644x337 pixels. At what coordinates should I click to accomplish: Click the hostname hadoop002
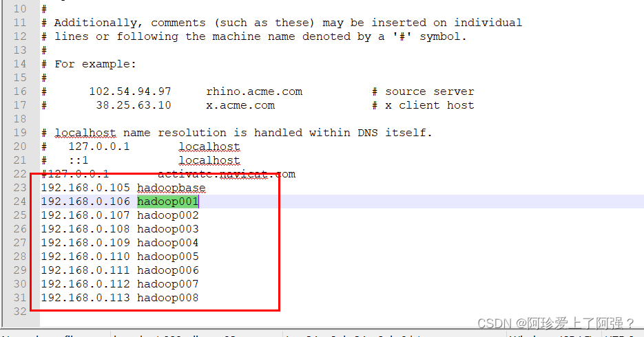[x=168, y=215]
